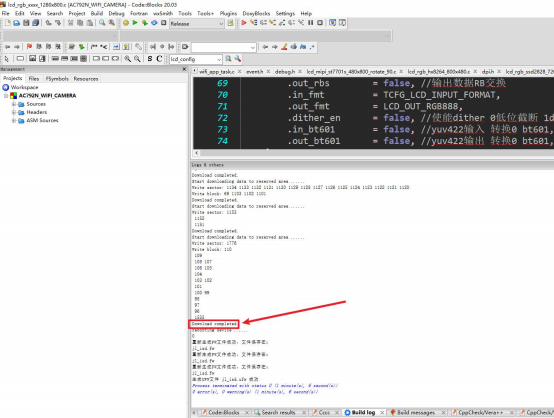Open the Release build target dropdown
This screenshot has width=554, height=418.
click(x=196, y=24)
